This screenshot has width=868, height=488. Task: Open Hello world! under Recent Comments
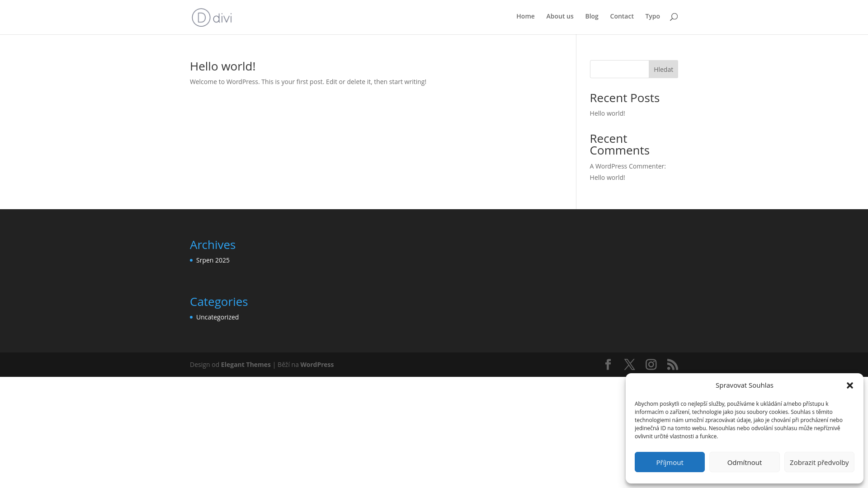pyautogui.click(x=607, y=178)
